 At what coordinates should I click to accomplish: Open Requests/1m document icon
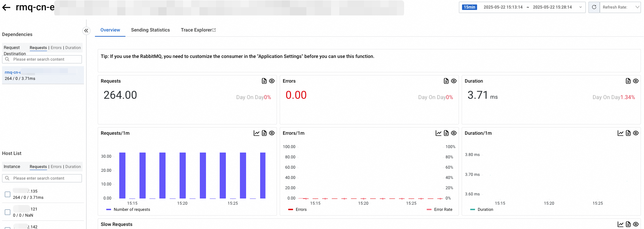tap(264, 133)
